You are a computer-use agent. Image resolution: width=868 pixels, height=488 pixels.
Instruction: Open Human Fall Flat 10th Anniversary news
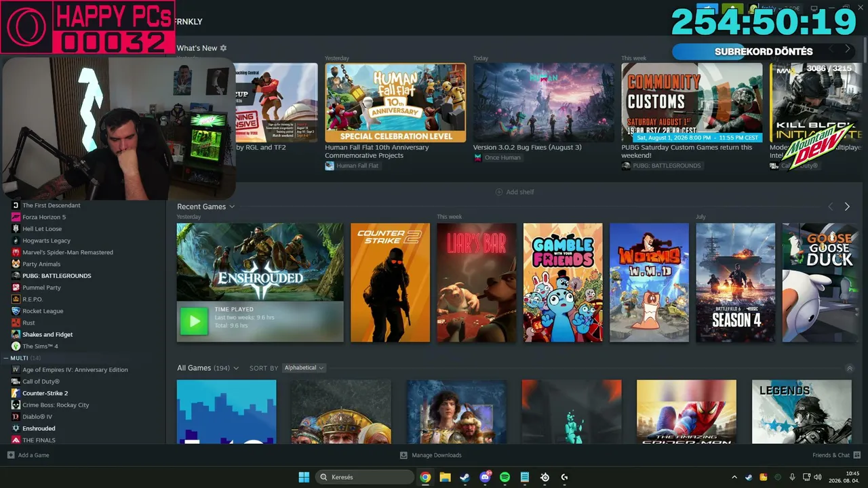[x=395, y=102]
